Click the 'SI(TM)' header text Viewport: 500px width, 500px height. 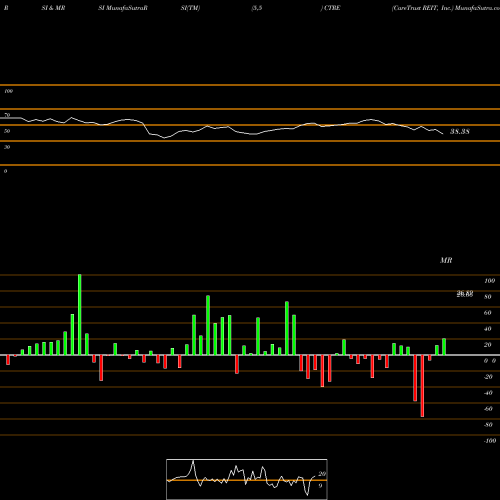[190, 8]
